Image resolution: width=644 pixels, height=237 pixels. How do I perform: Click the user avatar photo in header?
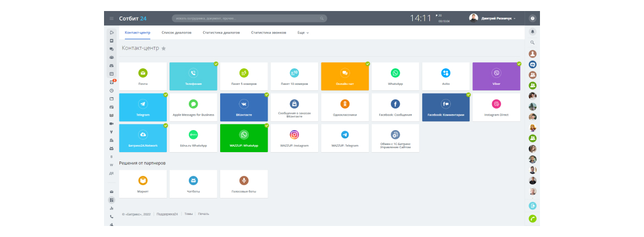[x=473, y=18]
